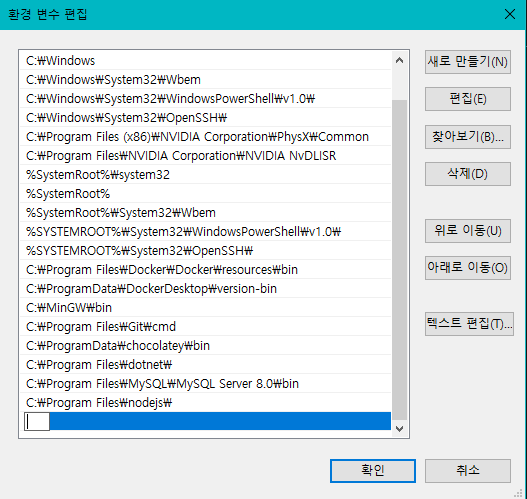
Task: Click the 편집(E) button
Action: click(468, 99)
